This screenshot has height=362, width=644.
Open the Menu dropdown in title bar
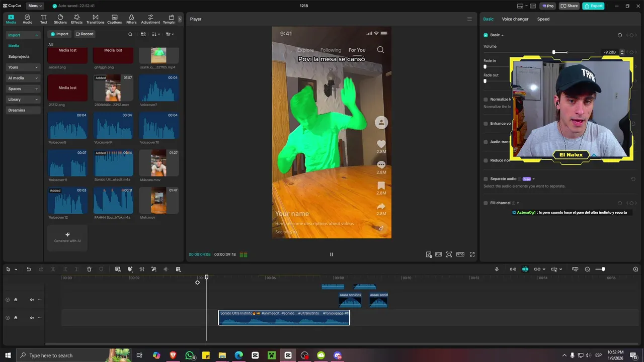point(35,6)
